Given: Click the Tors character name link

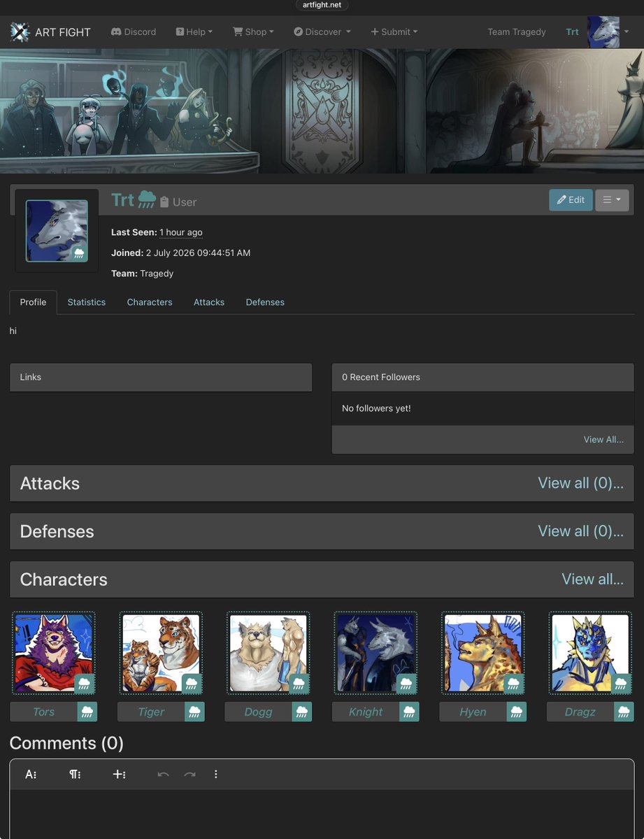Looking at the screenshot, I should click(x=44, y=712).
